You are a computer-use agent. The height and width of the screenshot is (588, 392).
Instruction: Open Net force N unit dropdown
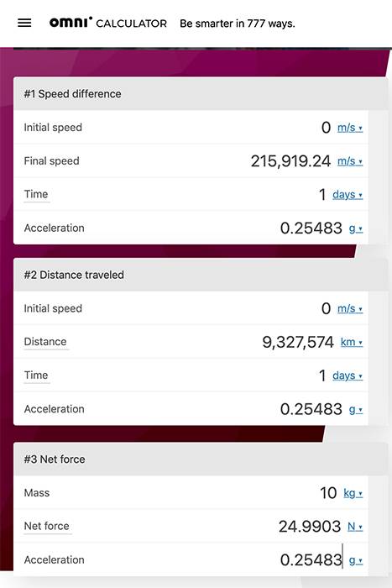tap(355, 526)
